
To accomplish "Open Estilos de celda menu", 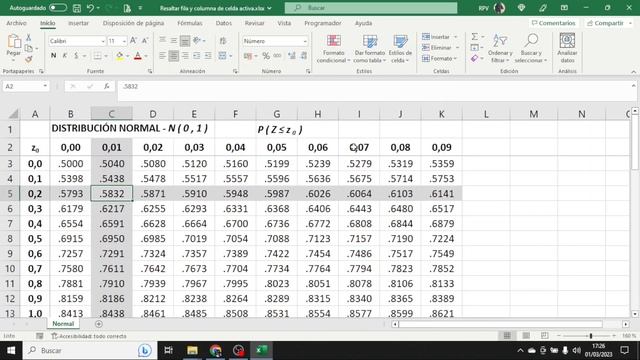I will pyautogui.click(x=400, y=49).
